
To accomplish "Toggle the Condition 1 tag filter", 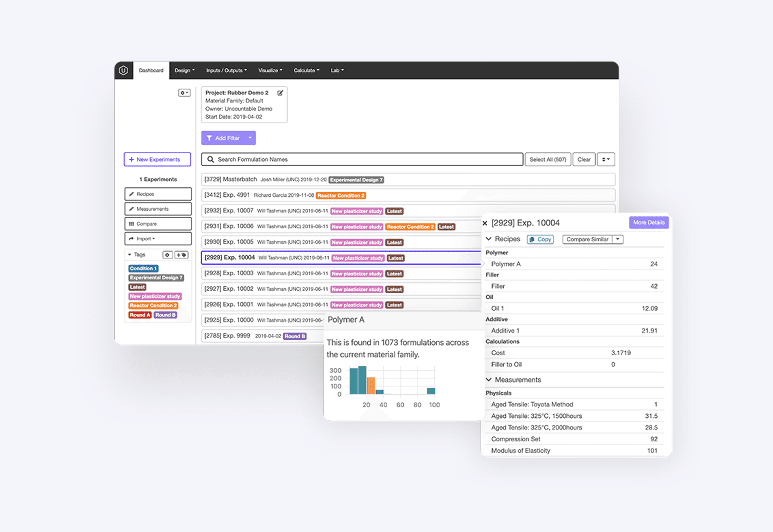I will 143,268.
